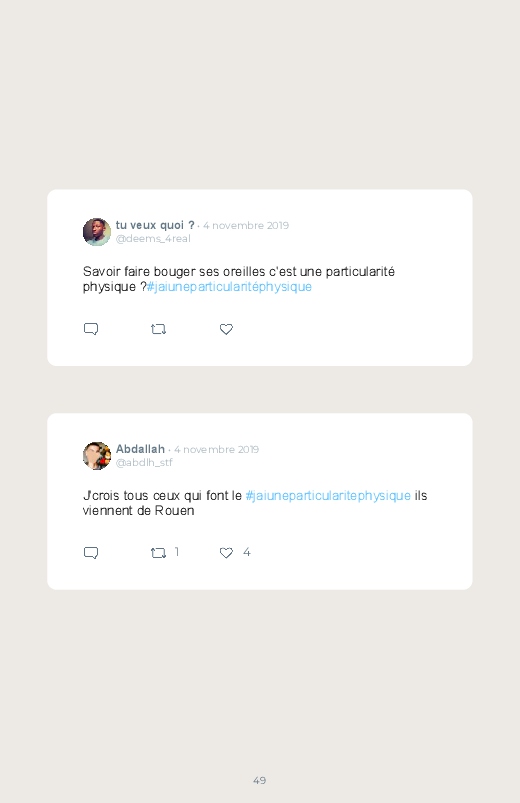The width and height of the screenshot is (520, 803).
Task: Open the #jaiuneparticularitephysique hashtag in Abdallah's tweet
Action: tap(328, 496)
